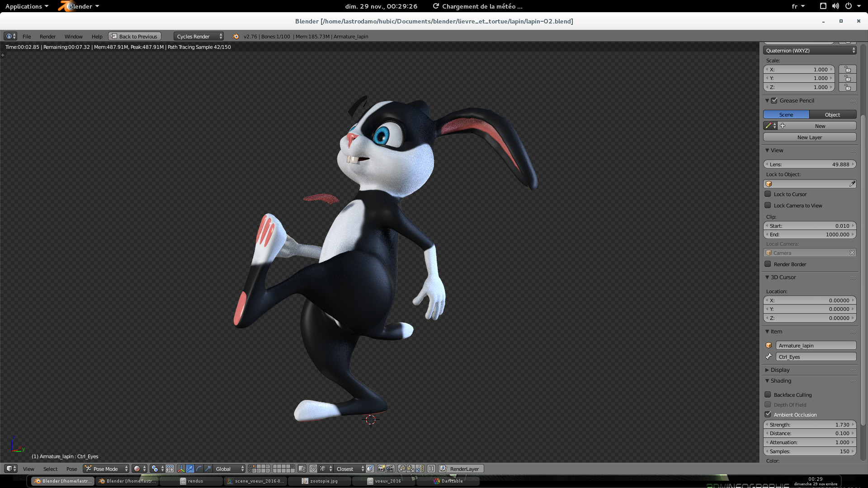Toggle the Scale Z lock icon
Viewport: 868px width, 488px height.
coord(848,87)
